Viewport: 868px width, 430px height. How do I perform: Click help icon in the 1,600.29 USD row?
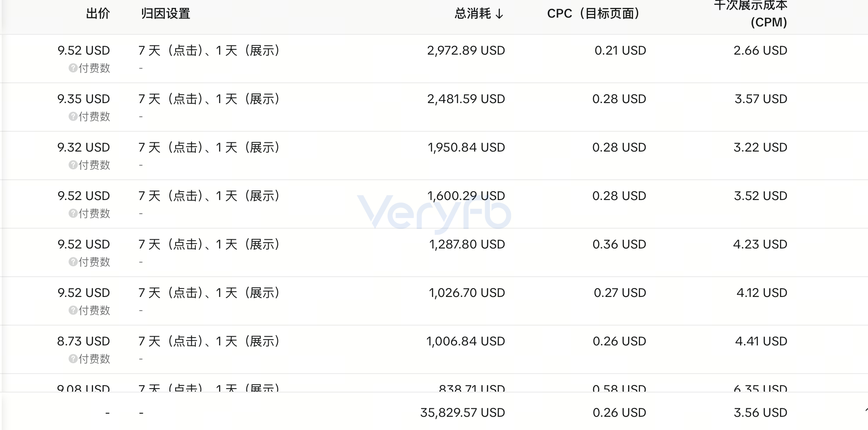73,214
